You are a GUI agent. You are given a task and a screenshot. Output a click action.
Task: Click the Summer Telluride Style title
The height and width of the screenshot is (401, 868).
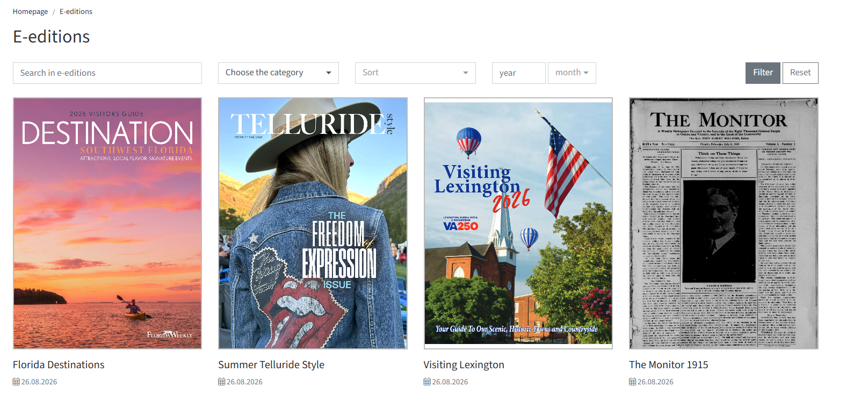pos(271,364)
